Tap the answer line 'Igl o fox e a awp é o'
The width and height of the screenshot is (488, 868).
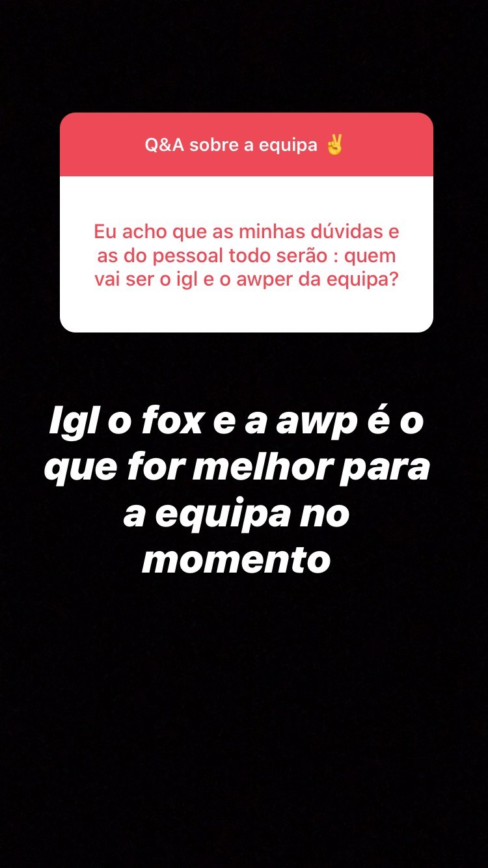(237, 423)
